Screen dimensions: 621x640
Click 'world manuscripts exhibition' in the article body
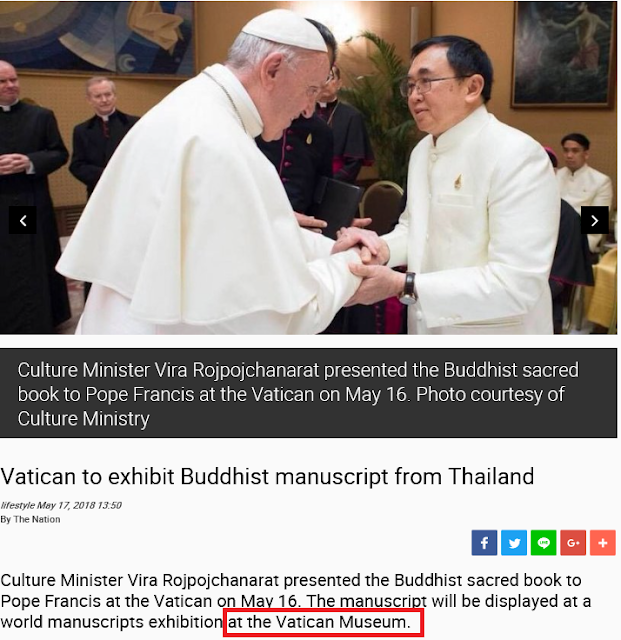tap(111, 622)
